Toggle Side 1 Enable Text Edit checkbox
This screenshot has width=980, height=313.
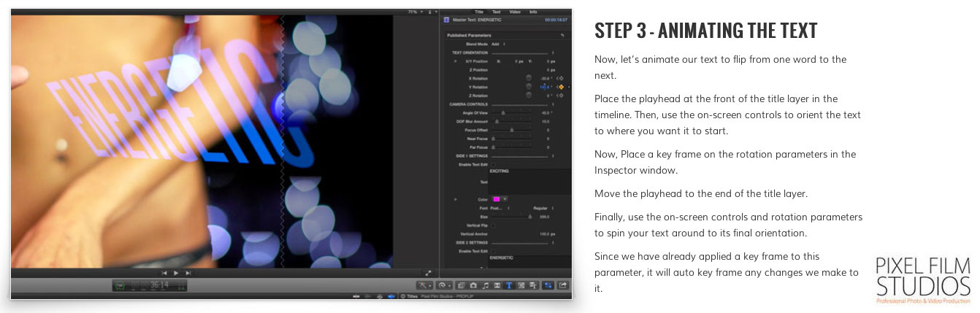[493, 165]
